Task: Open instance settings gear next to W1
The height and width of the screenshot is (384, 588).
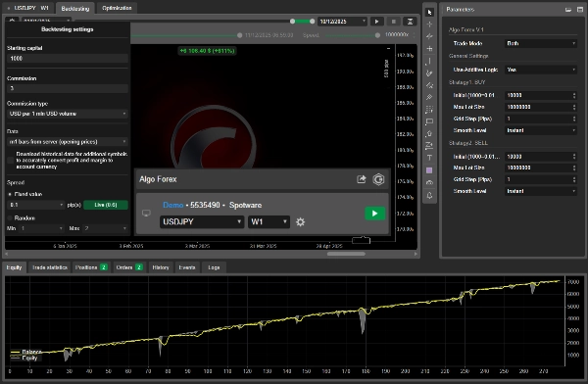Action: [301, 222]
